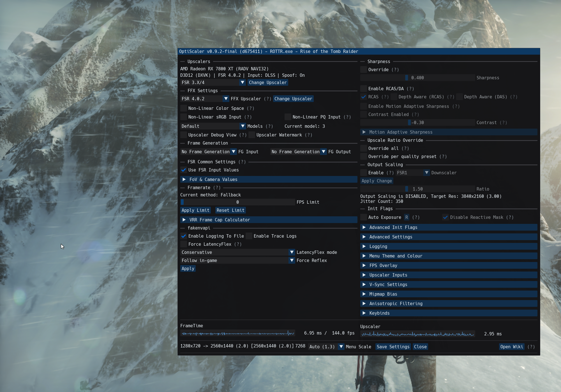Expand Anisotropic Filtering section
Viewport: 561px width, 392px height.
click(449, 303)
